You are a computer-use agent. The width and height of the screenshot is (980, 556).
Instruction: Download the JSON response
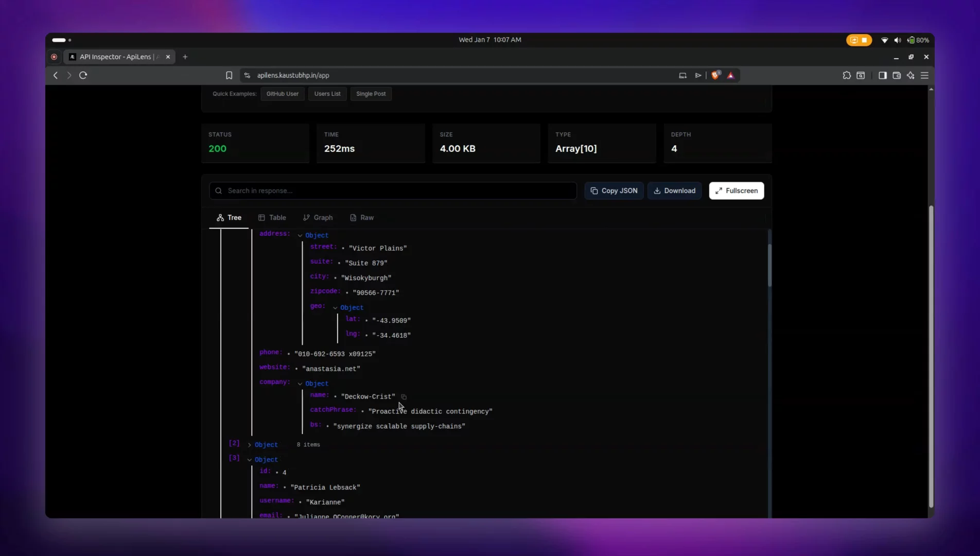click(674, 190)
